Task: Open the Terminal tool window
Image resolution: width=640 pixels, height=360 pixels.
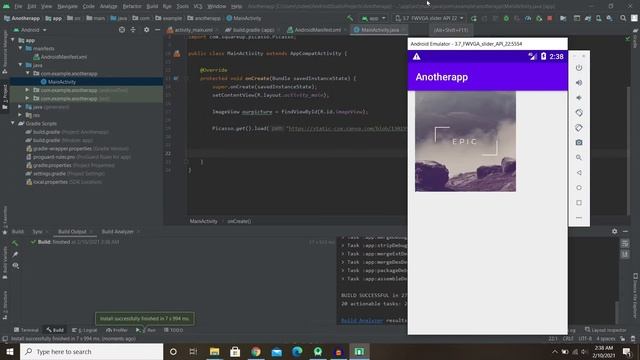Action: [x=26, y=330]
